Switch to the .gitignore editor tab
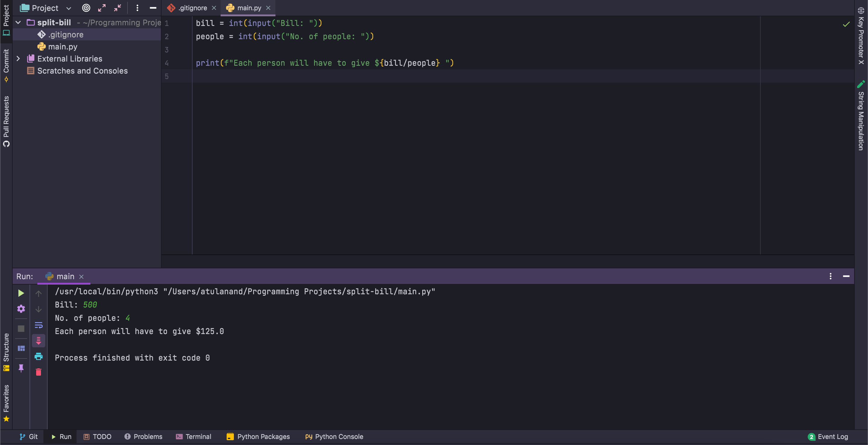This screenshot has width=868, height=445. [x=192, y=8]
